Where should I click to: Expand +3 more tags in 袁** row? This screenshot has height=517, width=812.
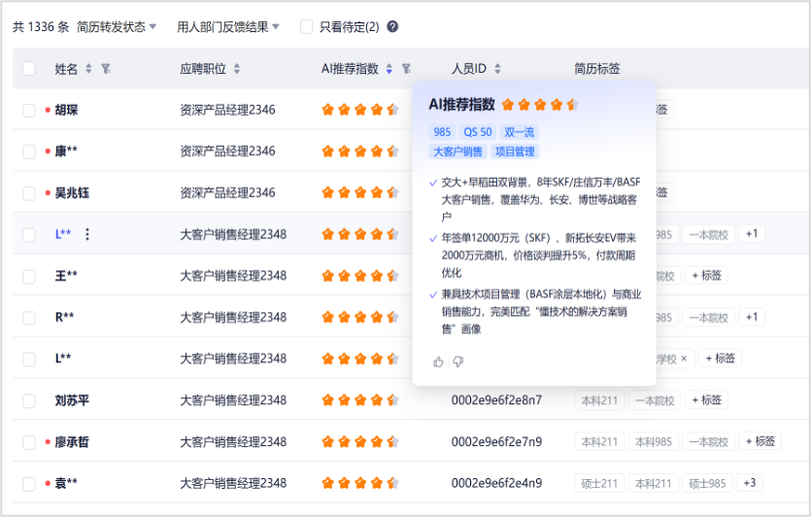pos(749,483)
